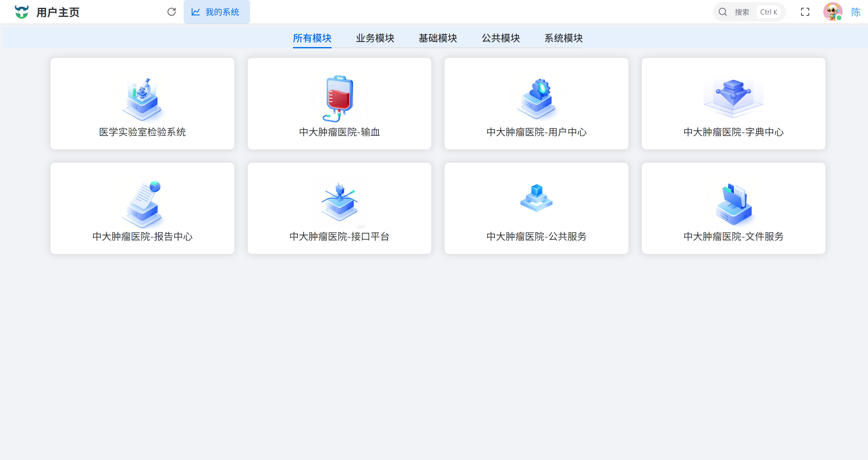Screen dimensions: 868x460
Task: Open 中大肿瘤医院-用户中心 label
Action: [536, 132]
